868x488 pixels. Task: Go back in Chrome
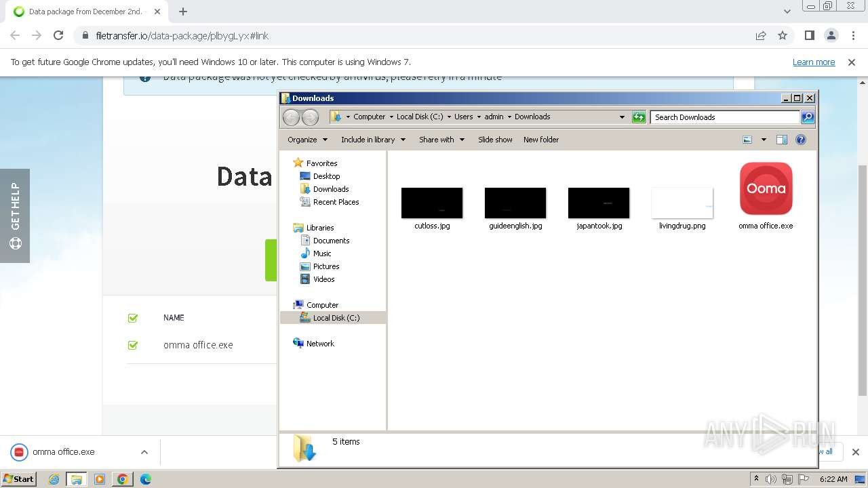coord(15,35)
